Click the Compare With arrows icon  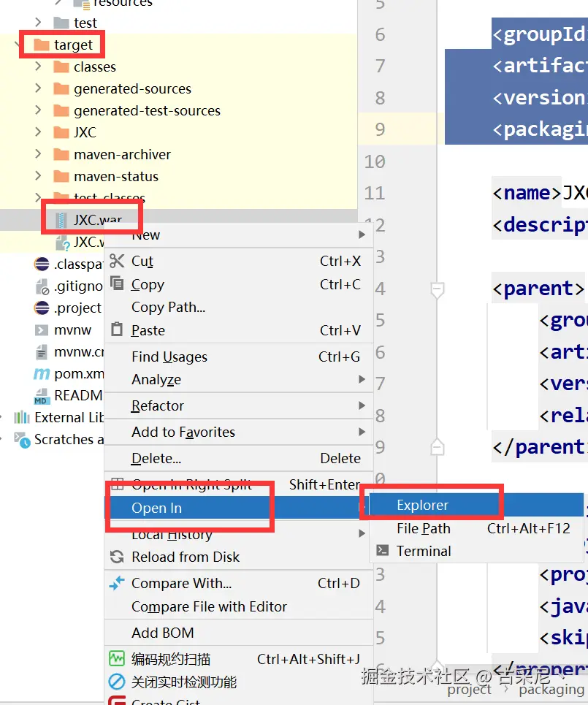click(x=117, y=583)
